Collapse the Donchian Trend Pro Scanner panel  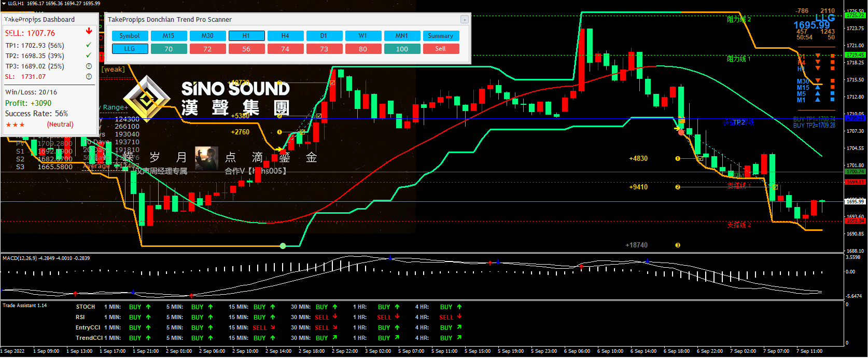click(465, 19)
